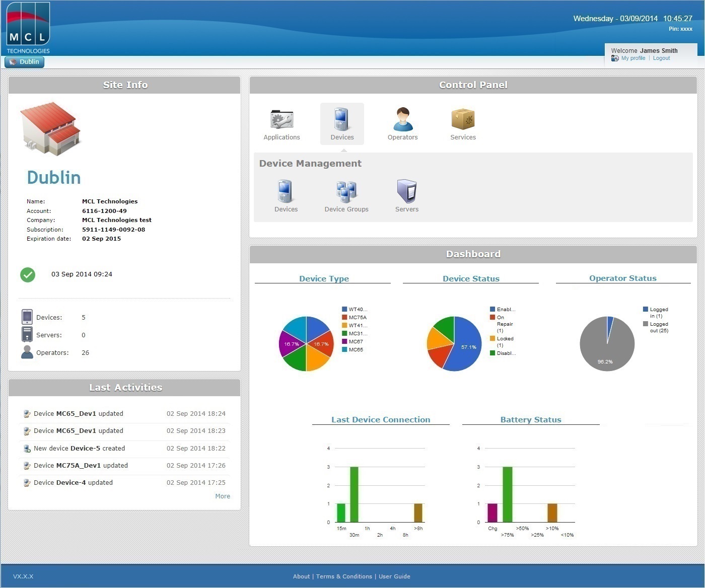Click the Device Management heading
This screenshot has height=588, width=705.
point(310,163)
